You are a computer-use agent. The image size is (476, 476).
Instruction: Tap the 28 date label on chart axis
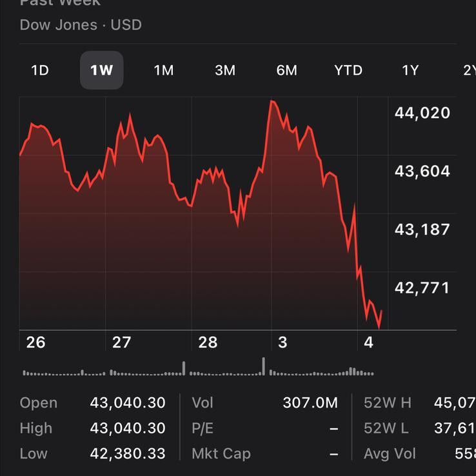point(208,342)
